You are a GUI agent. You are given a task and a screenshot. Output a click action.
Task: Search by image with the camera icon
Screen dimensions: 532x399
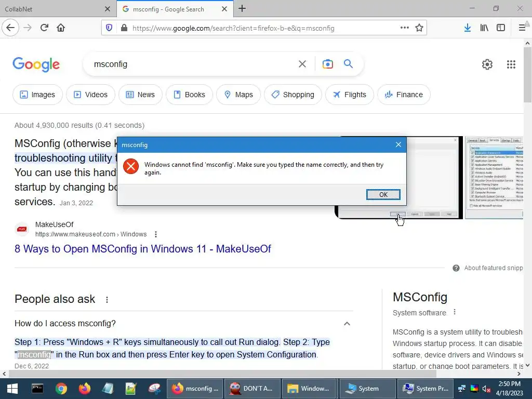[x=327, y=64]
